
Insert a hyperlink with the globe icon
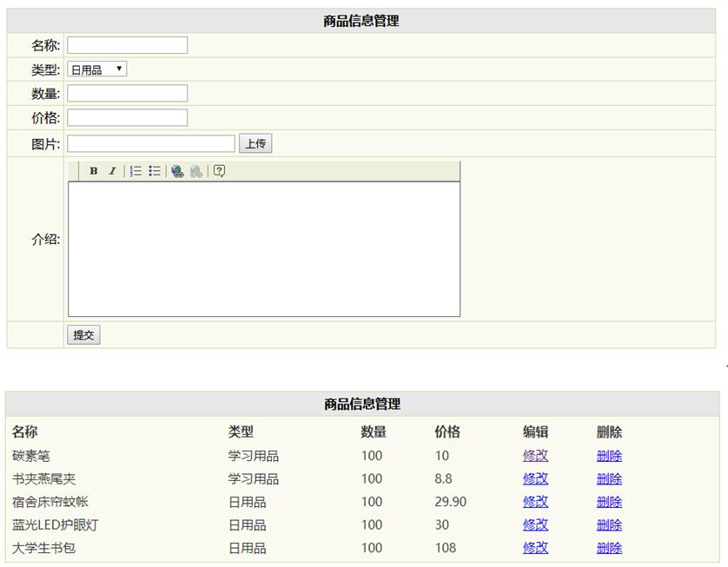[177, 171]
